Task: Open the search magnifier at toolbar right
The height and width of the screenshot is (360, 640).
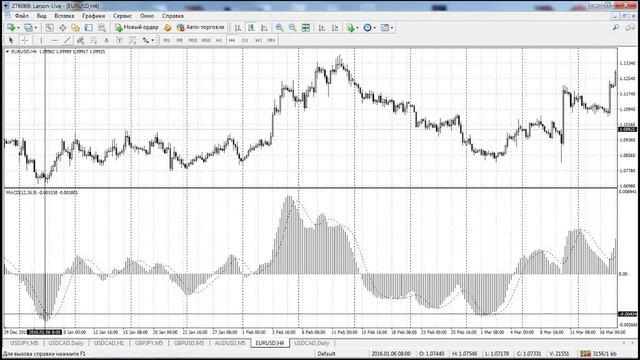Action: (616, 28)
